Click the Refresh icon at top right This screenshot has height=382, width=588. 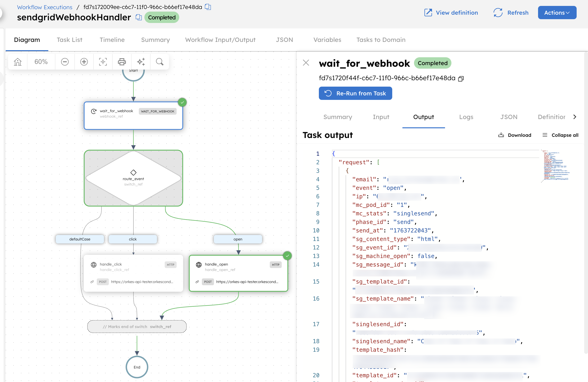click(498, 13)
